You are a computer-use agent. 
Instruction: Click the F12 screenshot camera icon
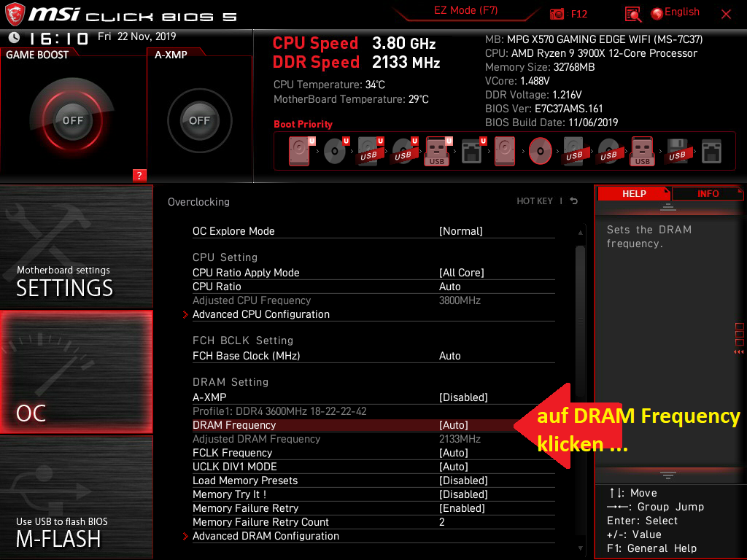click(557, 14)
